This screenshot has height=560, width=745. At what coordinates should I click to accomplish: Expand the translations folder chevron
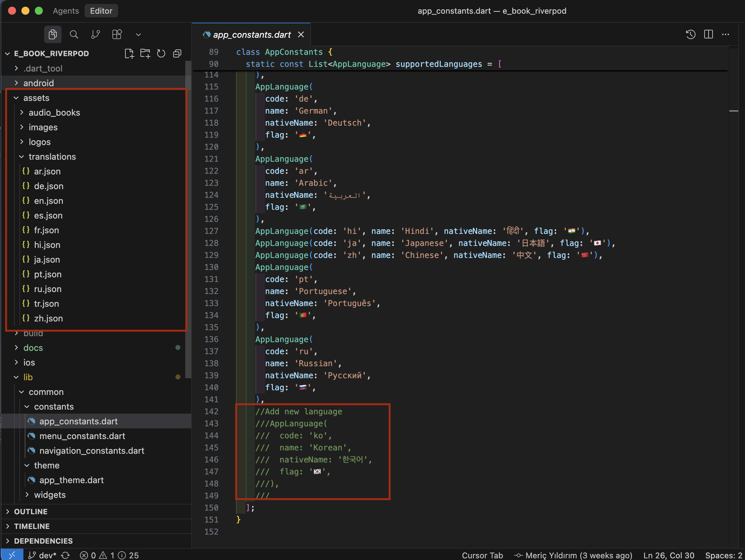pyautogui.click(x=21, y=156)
